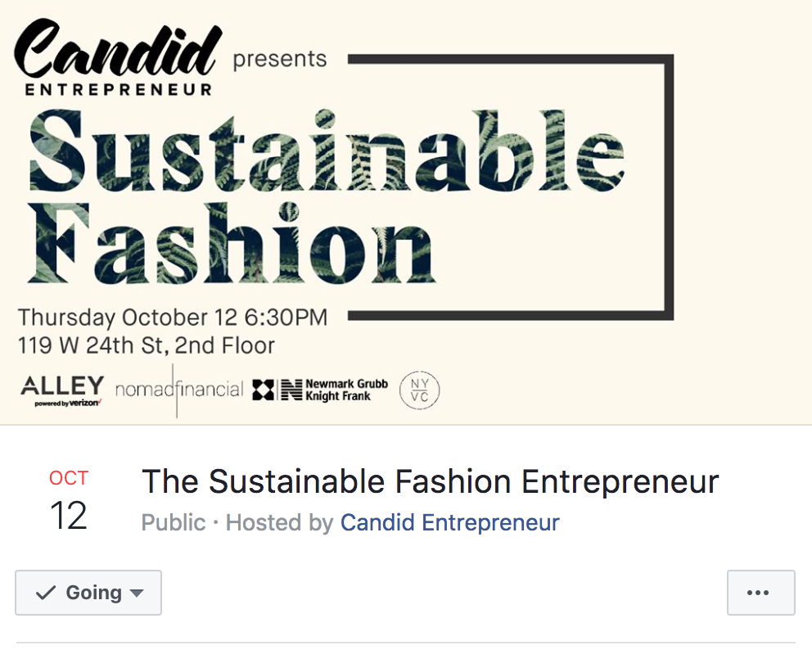
Task: Click the event title The Sustainable Fashion Entrepreneur
Action: (x=430, y=482)
